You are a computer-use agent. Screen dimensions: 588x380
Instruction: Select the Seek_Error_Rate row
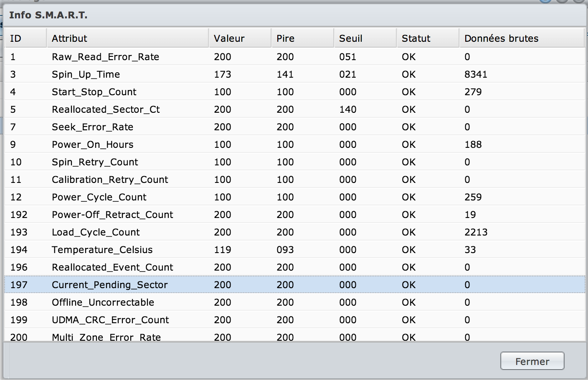coord(92,127)
